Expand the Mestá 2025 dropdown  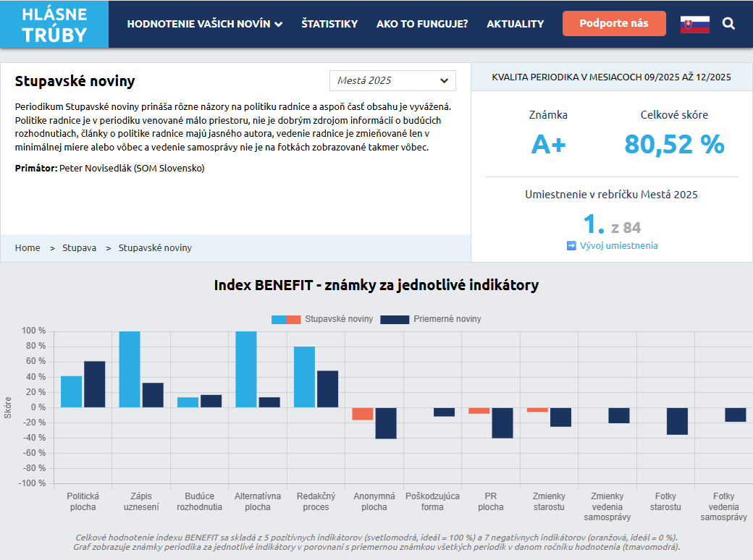pos(392,80)
